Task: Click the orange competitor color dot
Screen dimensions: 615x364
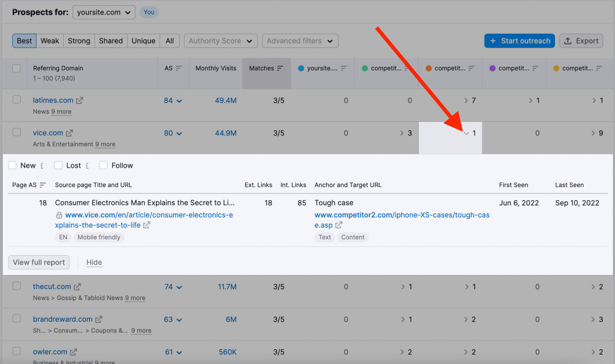Action: [429, 68]
